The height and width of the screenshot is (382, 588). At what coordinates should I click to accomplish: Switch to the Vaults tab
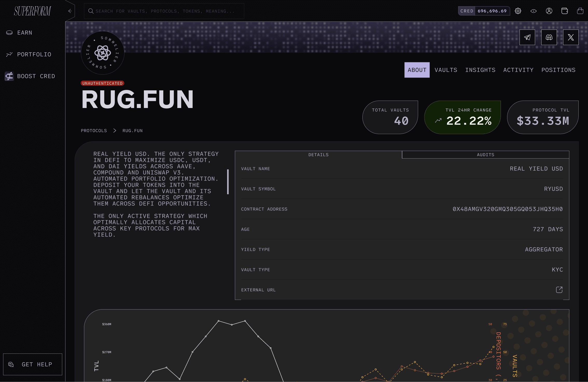[x=446, y=70]
